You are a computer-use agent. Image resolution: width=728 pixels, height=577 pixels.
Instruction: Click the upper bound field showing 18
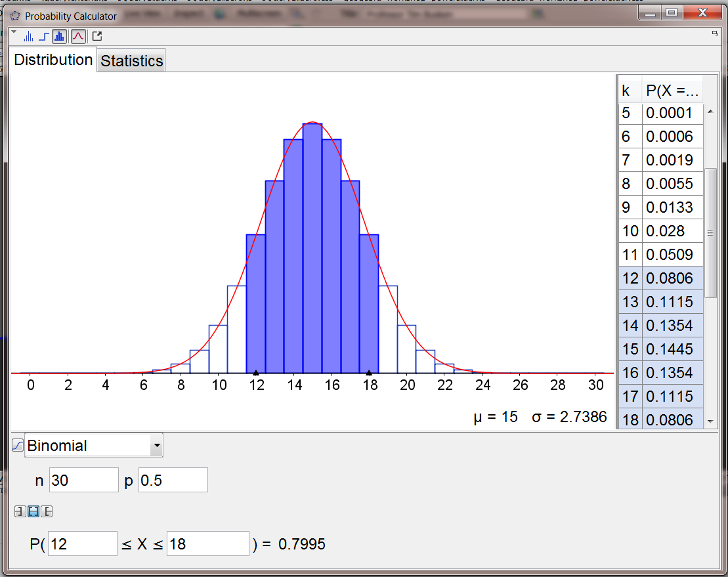(x=207, y=544)
